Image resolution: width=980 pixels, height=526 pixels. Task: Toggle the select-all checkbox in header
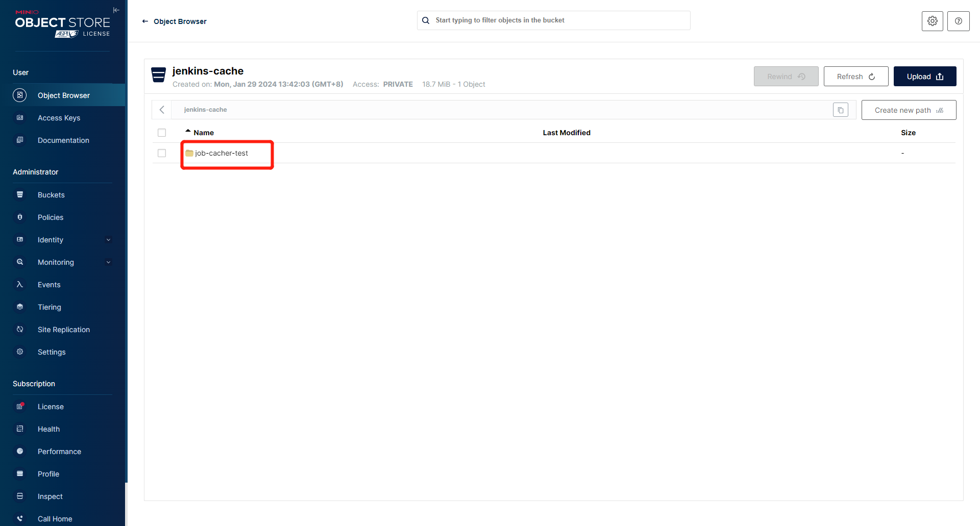coord(162,133)
